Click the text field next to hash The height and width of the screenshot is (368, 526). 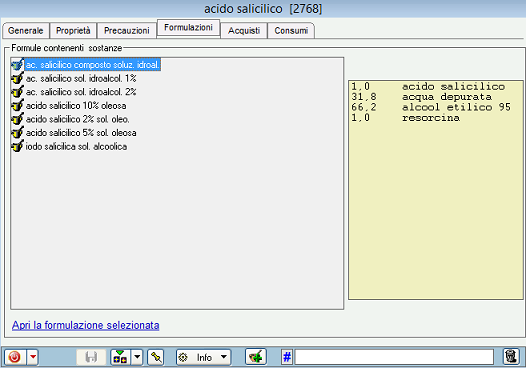(394, 357)
